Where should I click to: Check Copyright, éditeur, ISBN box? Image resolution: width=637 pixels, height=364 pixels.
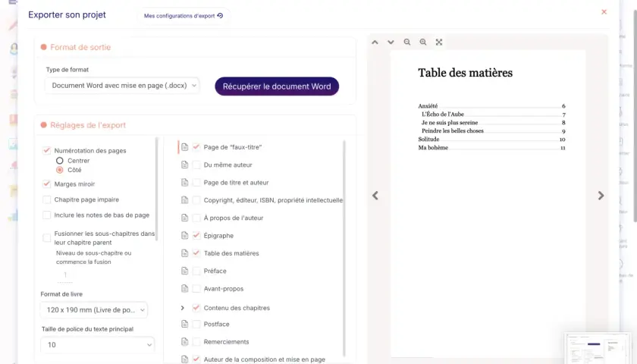(196, 200)
